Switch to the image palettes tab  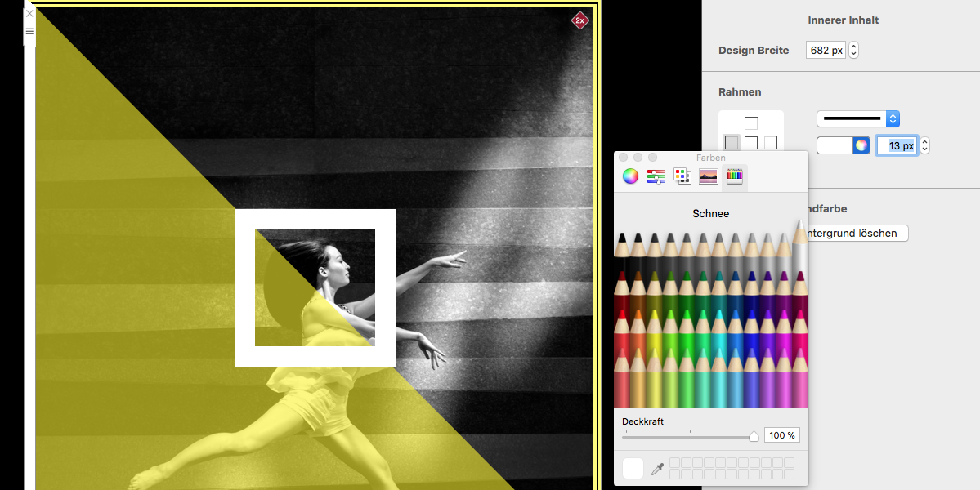(x=708, y=176)
